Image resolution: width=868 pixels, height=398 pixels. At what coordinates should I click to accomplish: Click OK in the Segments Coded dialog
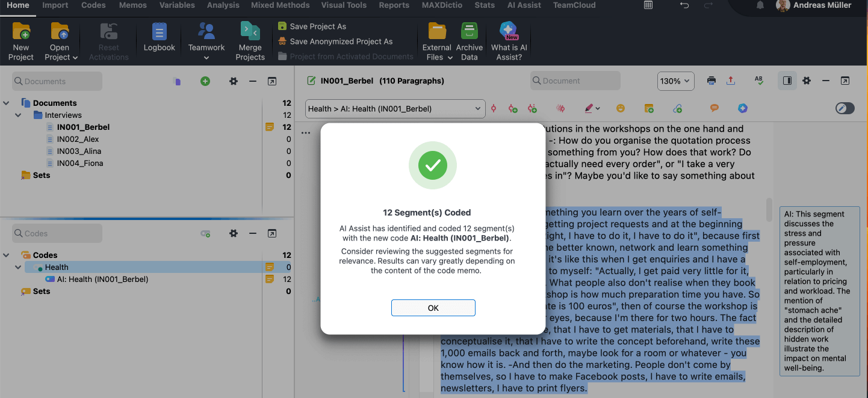(x=433, y=308)
